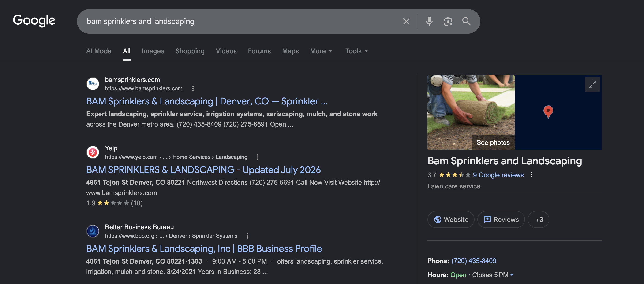Select the All tab
This screenshot has height=284, width=644.
(127, 51)
